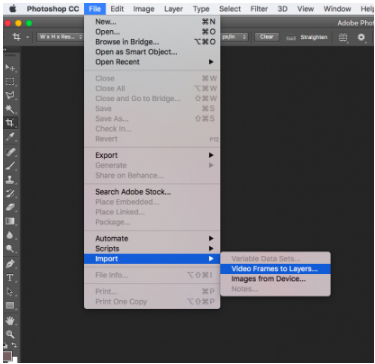
Task: Select the Hand tool
Action: tap(10, 321)
